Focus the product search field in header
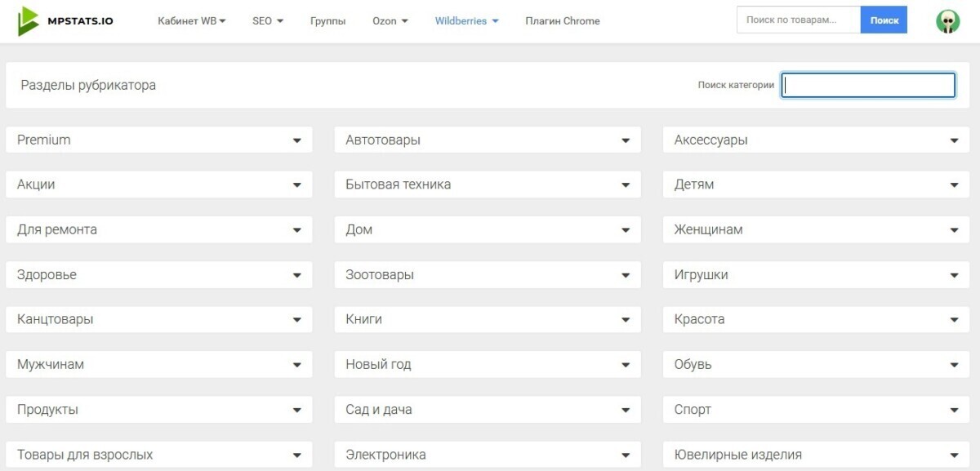 (798, 20)
